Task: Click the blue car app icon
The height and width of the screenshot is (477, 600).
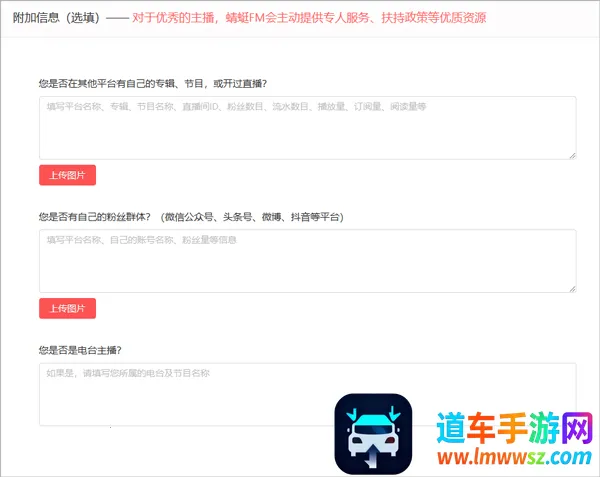Action: [373, 433]
